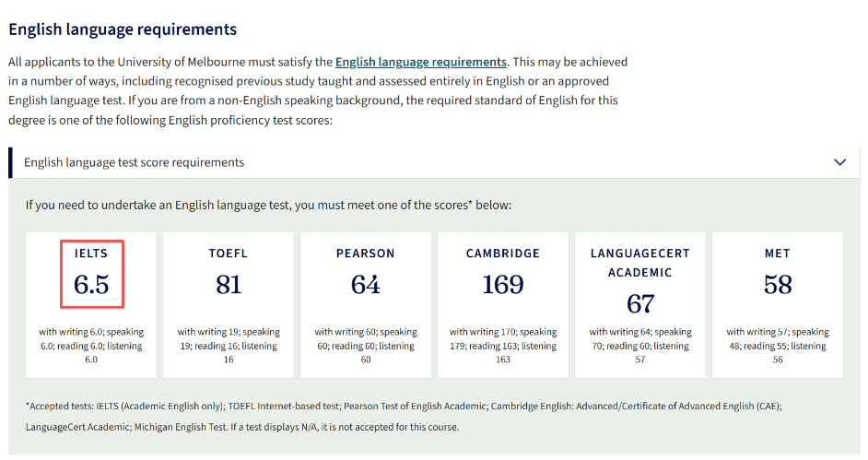This screenshot has height=460, width=868.
Task: Collapse section using the chevron arrow icon
Action: click(x=839, y=162)
